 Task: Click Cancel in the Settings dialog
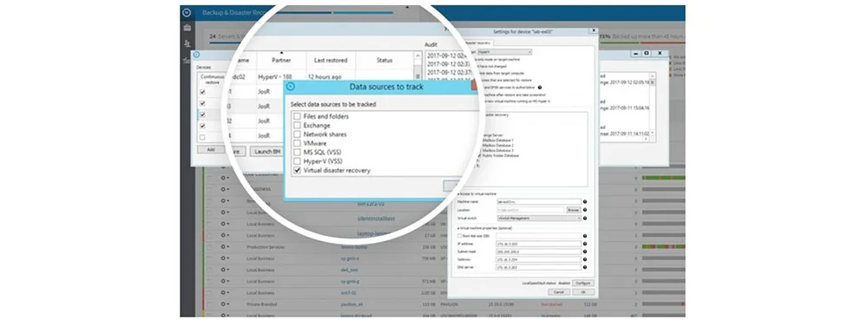click(558, 291)
